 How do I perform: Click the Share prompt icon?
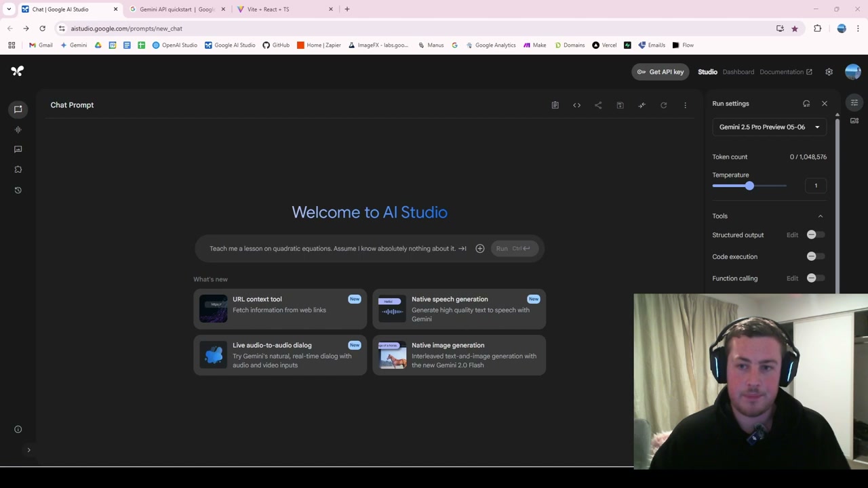pos(598,105)
